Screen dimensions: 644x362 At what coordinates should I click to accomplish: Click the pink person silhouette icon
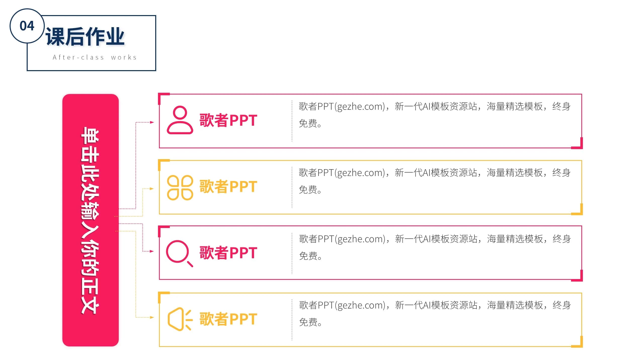click(x=180, y=120)
